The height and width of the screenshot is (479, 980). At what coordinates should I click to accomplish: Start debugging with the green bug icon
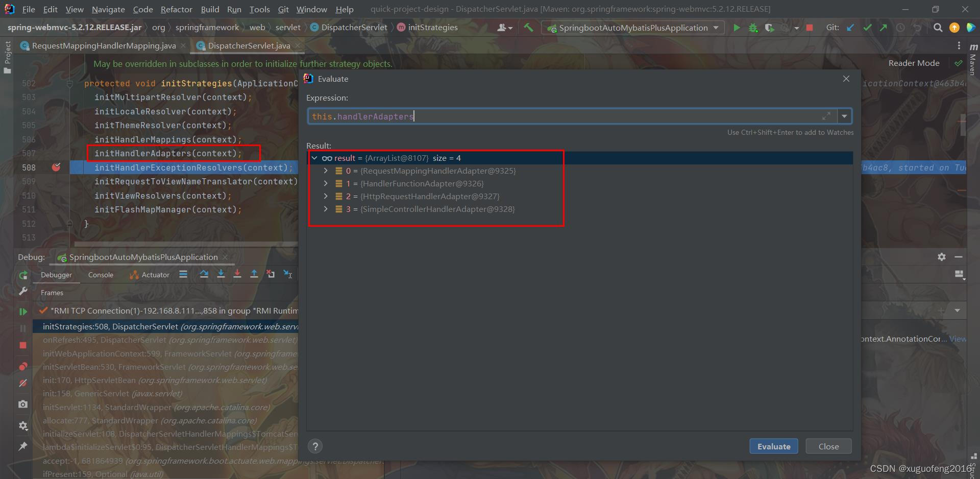tap(753, 28)
